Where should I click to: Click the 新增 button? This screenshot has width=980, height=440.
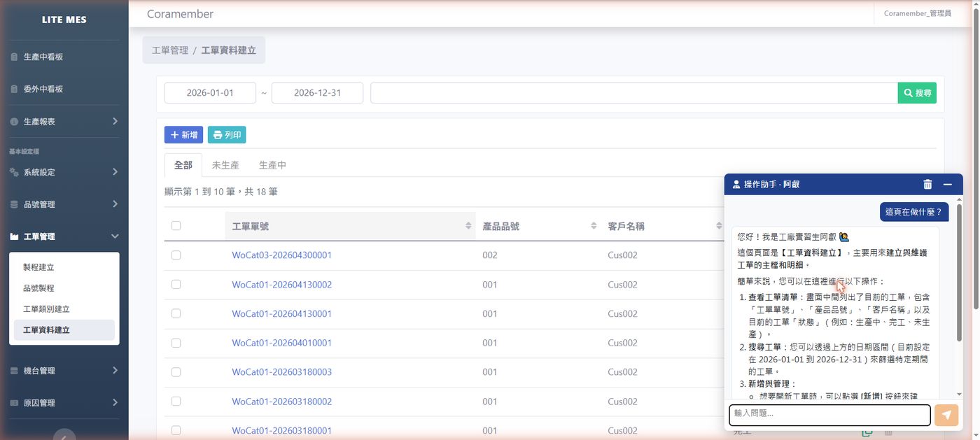183,135
